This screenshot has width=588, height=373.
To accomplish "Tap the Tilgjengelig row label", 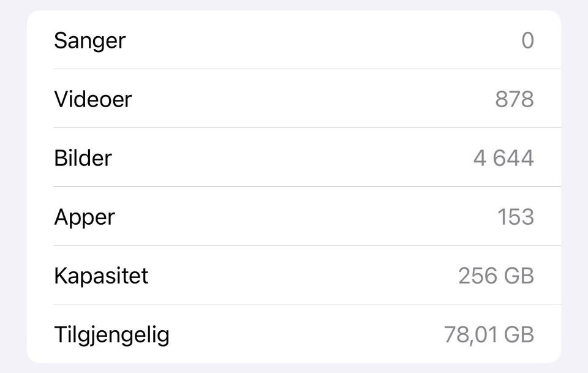I will click(111, 335).
